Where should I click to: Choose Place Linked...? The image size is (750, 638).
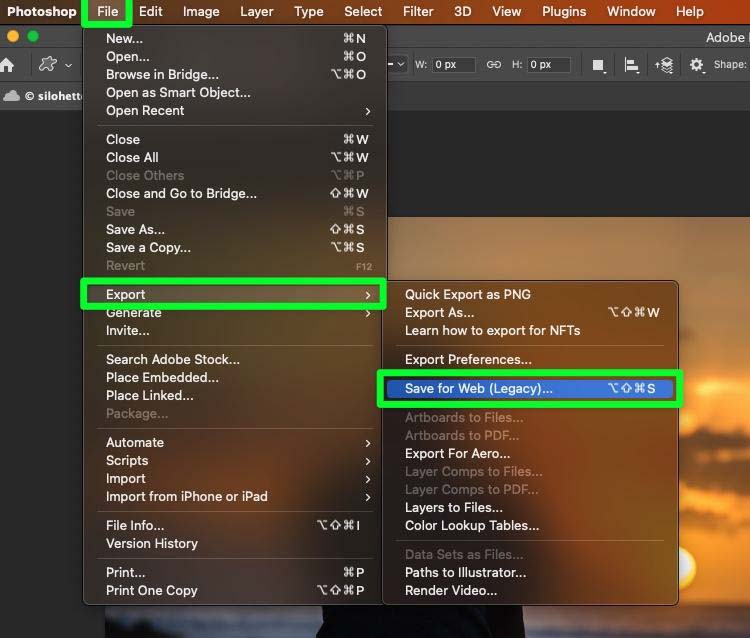234,396
